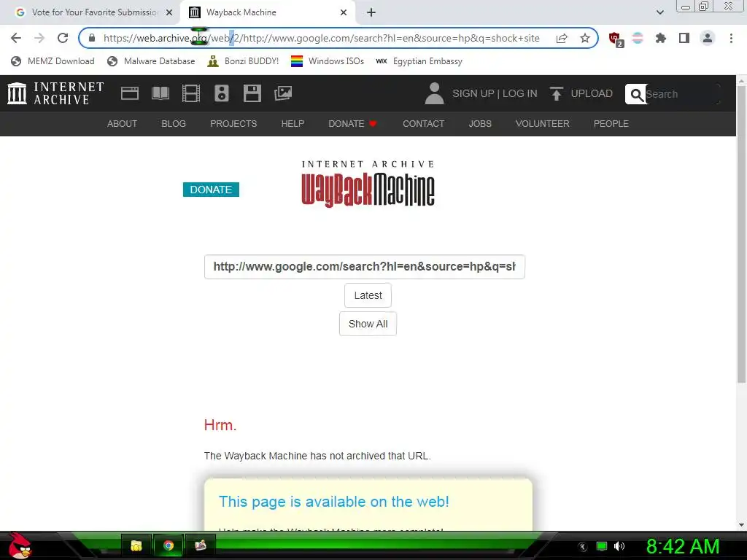Screen dimensions: 747x560
Task: Focus the Internet Archive Search box
Action: tap(681, 94)
